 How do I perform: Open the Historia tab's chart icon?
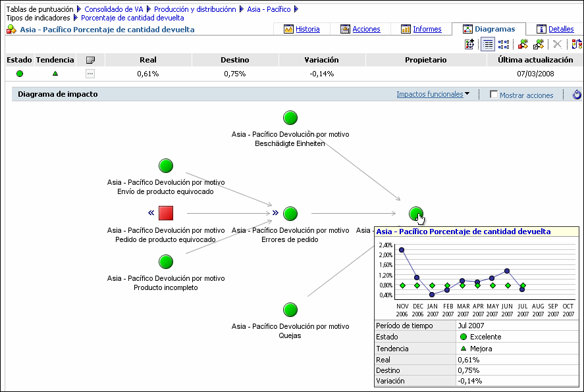pyautogui.click(x=288, y=29)
